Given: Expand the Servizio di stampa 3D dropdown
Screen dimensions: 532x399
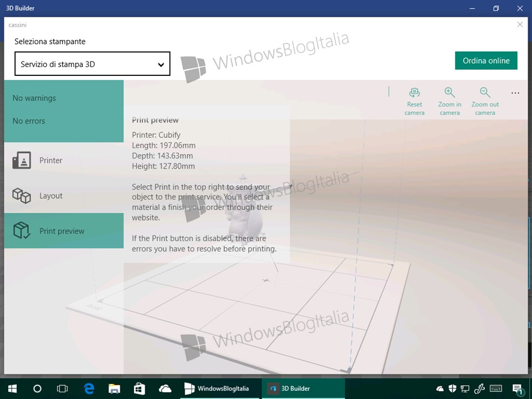Looking at the screenshot, I should point(93,64).
